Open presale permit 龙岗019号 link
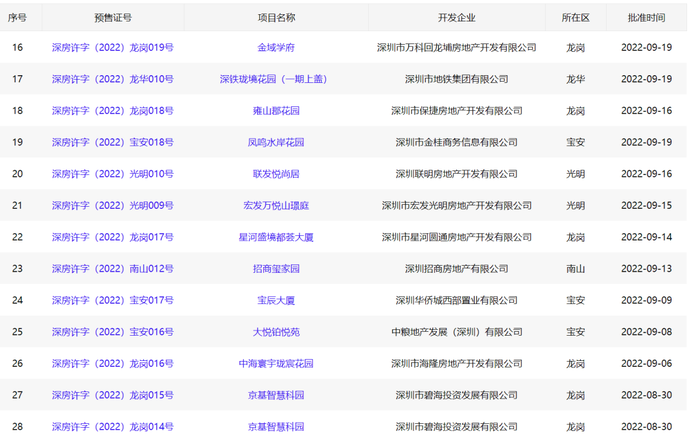Screen dimensions: 700x442 112,47
